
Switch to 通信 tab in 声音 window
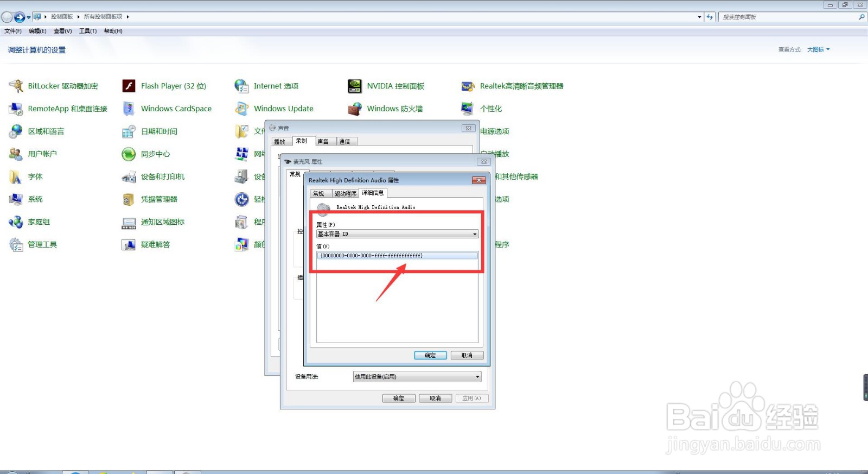pos(345,142)
